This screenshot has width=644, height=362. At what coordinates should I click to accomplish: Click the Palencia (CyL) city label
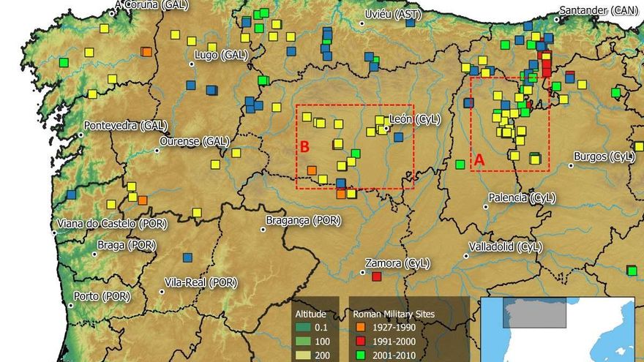(x=523, y=197)
